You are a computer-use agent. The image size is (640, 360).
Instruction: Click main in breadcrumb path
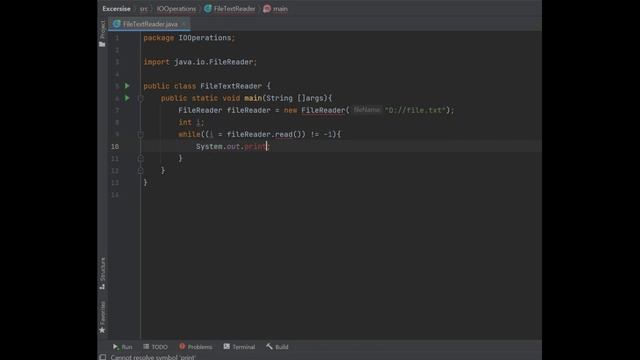(x=280, y=9)
